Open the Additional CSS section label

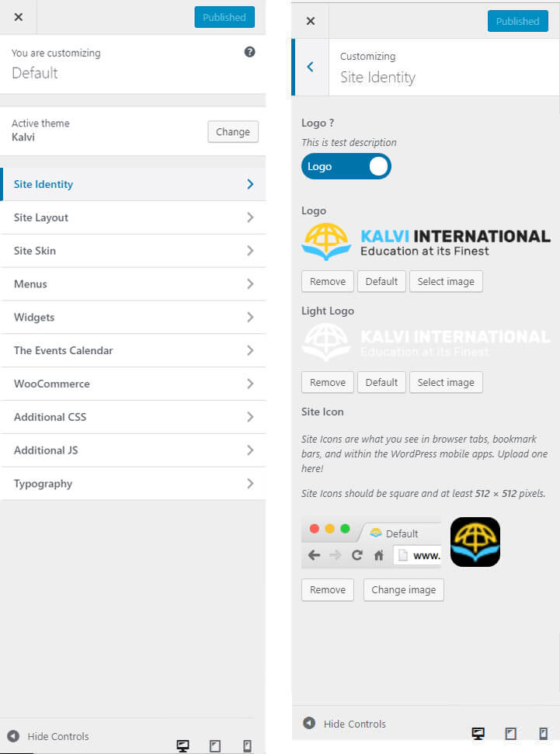coord(50,417)
